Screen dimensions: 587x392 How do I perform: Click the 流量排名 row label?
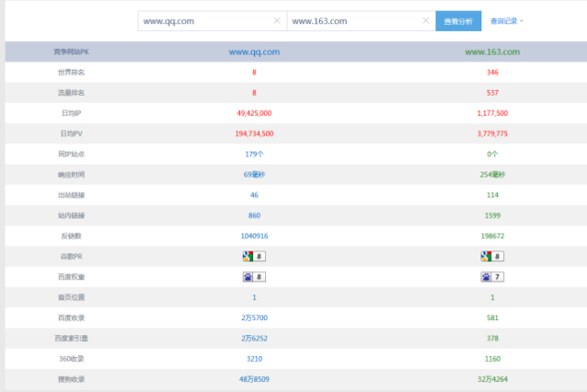71,92
